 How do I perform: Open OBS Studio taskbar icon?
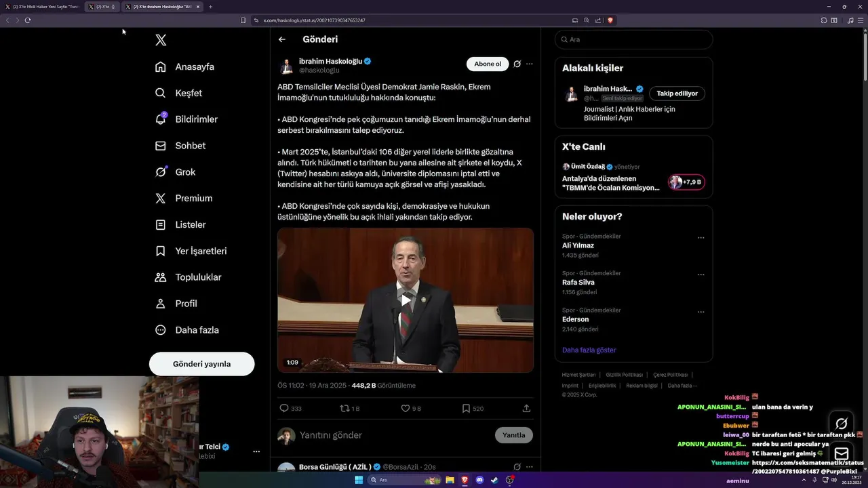pyautogui.click(x=509, y=480)
